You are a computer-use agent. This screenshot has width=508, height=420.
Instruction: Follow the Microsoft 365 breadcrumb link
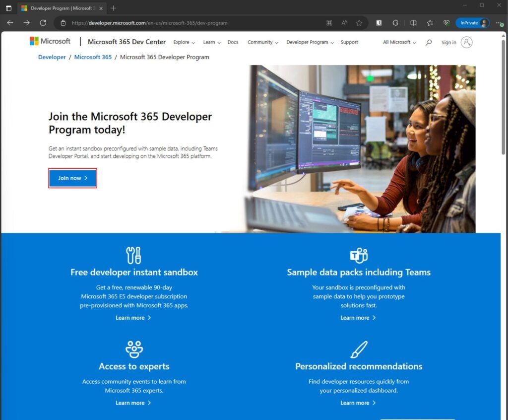[92, 57]
